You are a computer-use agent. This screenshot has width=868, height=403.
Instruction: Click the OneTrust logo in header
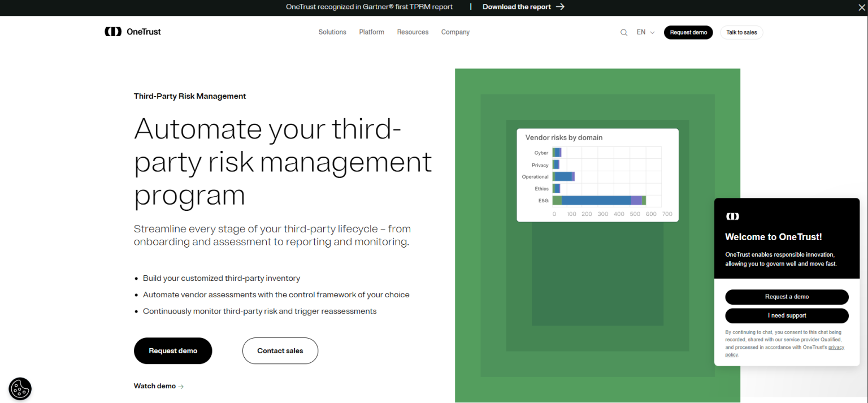133,32
